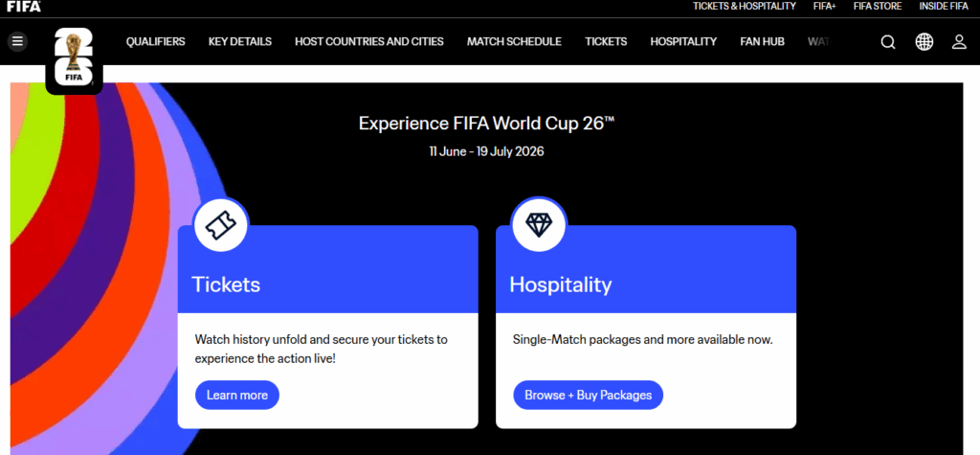Image resolution: width=980 pixels, height=455 pixels.
Task: Click the diamond icon above Hospitality card
Action: pyautogui.click(x=539, y=225)
